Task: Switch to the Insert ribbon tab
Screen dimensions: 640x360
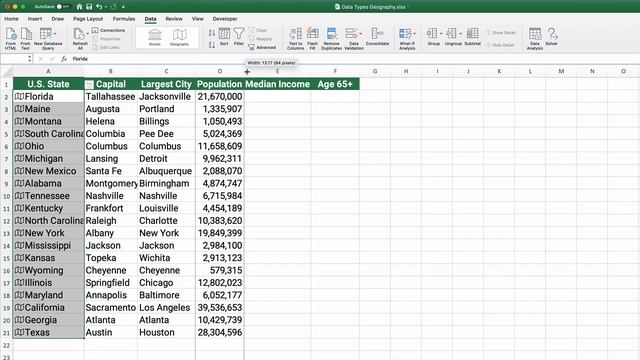Action: point(35,19)
